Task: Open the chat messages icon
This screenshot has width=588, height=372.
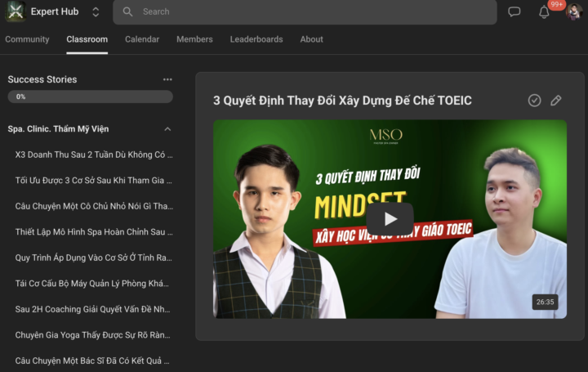Action: coord(514,12)
